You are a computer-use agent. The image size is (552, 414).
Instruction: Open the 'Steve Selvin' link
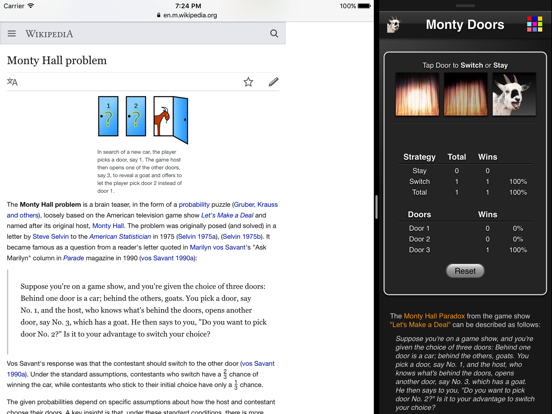[50, 237]
